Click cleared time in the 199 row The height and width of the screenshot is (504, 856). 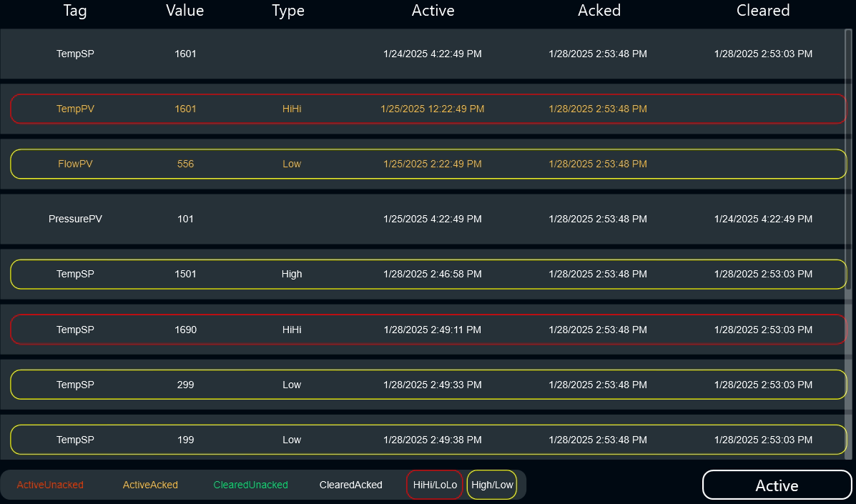pos(763,440)
